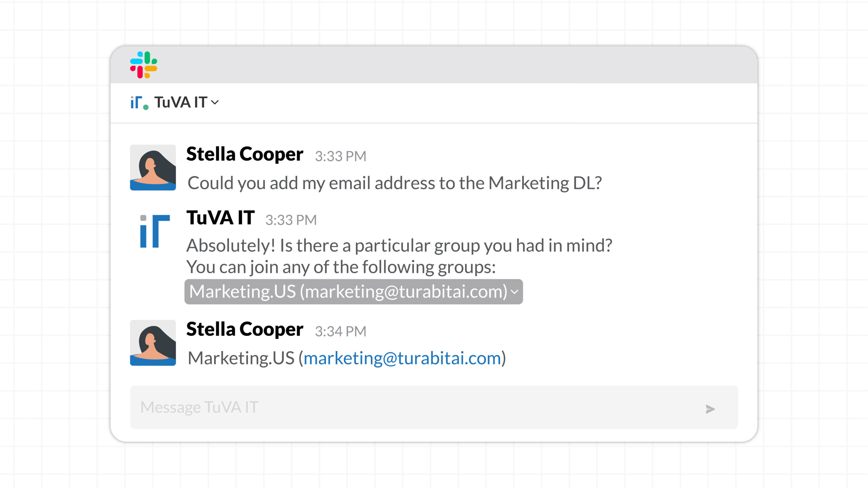Click the 'Could you add my email' message text
This screenshot has height=488, width=868.
coord(395,183)
